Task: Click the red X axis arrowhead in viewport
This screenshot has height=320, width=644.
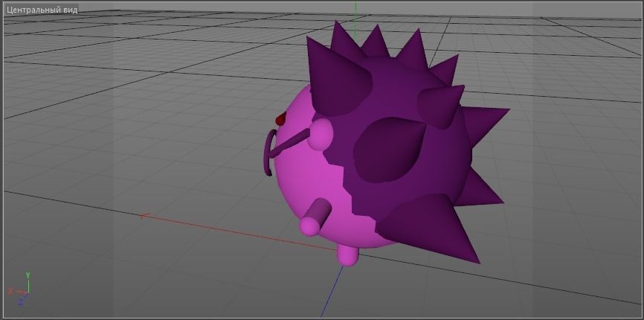Action: [x=144, y=216]
